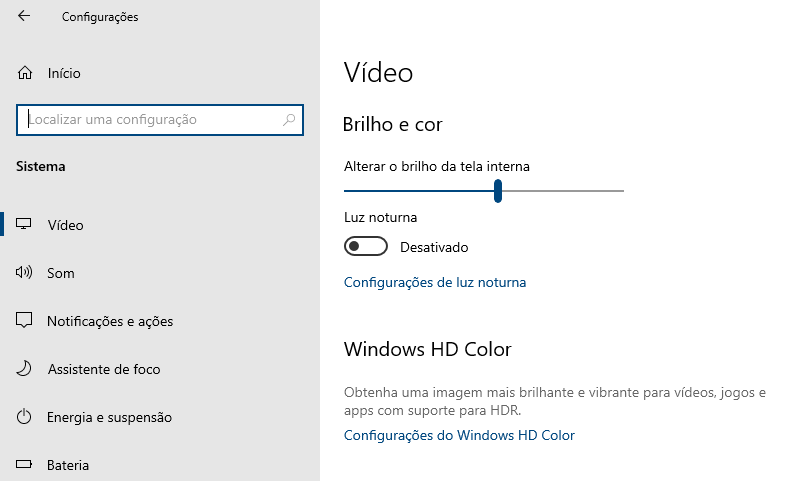Click the Som speaker icon
The image size is (788, 481).
[x=24, y=272]
